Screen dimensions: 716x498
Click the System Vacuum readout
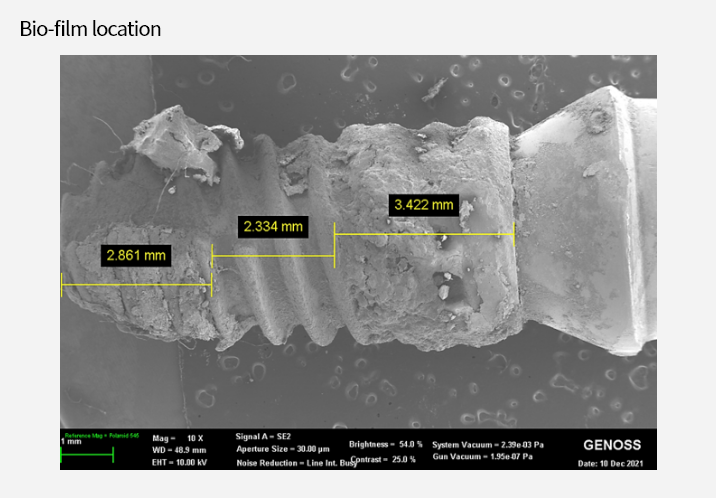click(489, 443)
